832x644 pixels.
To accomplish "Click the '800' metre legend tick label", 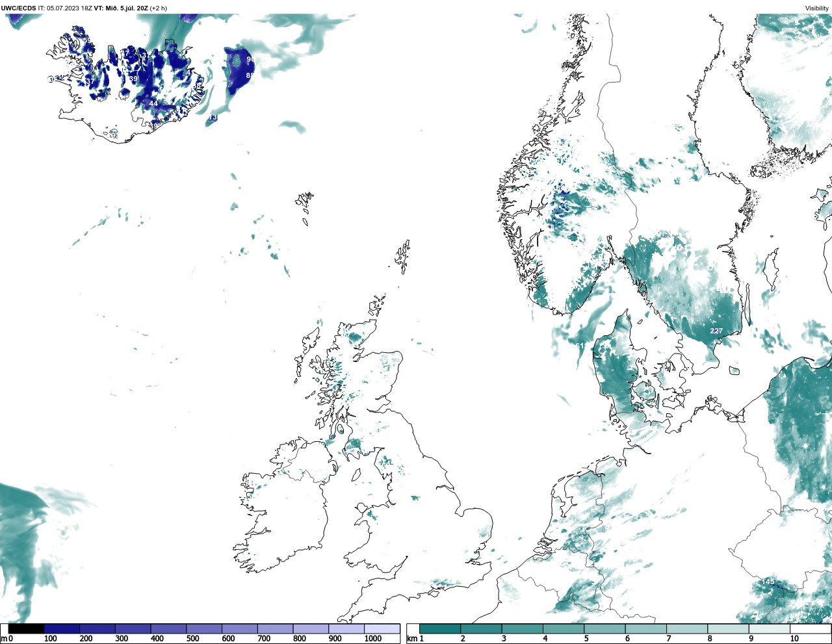I will click(300, 639).
